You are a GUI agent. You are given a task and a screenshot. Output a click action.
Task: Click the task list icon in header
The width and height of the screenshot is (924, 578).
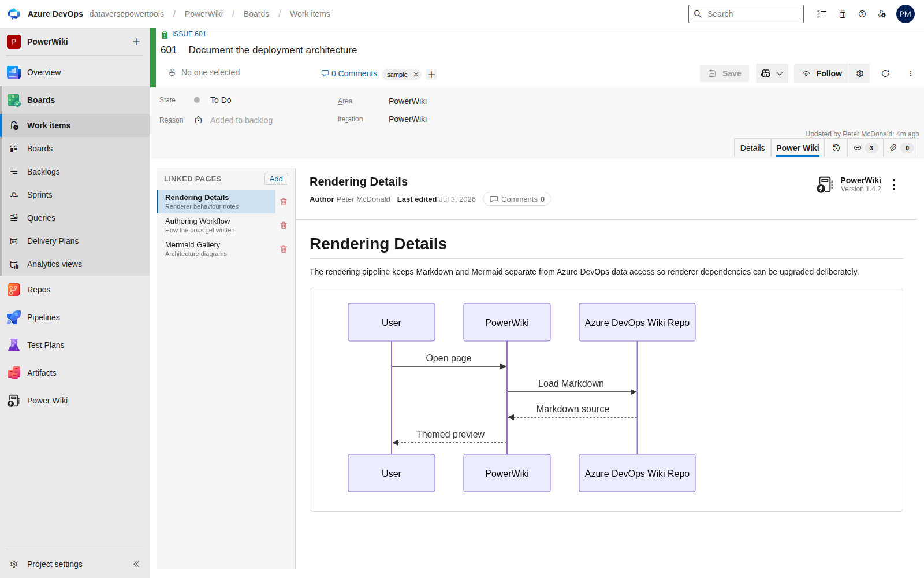[x=822, y=14]
